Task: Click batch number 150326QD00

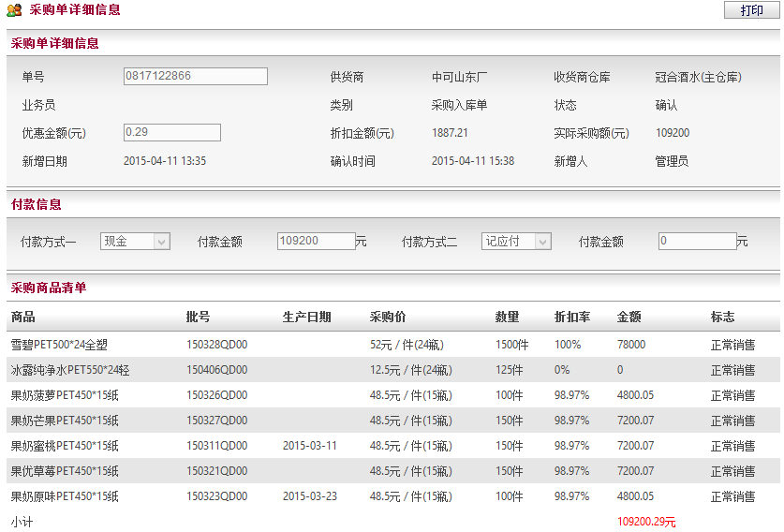Action: pyautogui.click(x=217, y=395)
